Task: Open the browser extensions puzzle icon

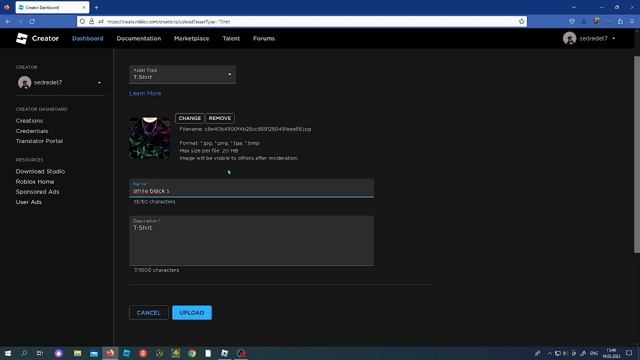Action: (x=620, y=21)
